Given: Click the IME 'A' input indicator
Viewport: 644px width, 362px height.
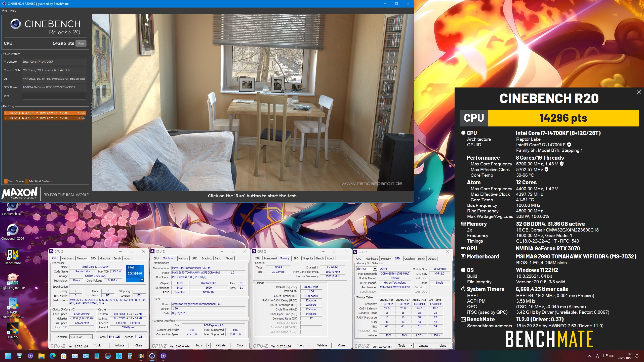Looking at the screenshot, I should pyautogui.click(x=597, y=356).
